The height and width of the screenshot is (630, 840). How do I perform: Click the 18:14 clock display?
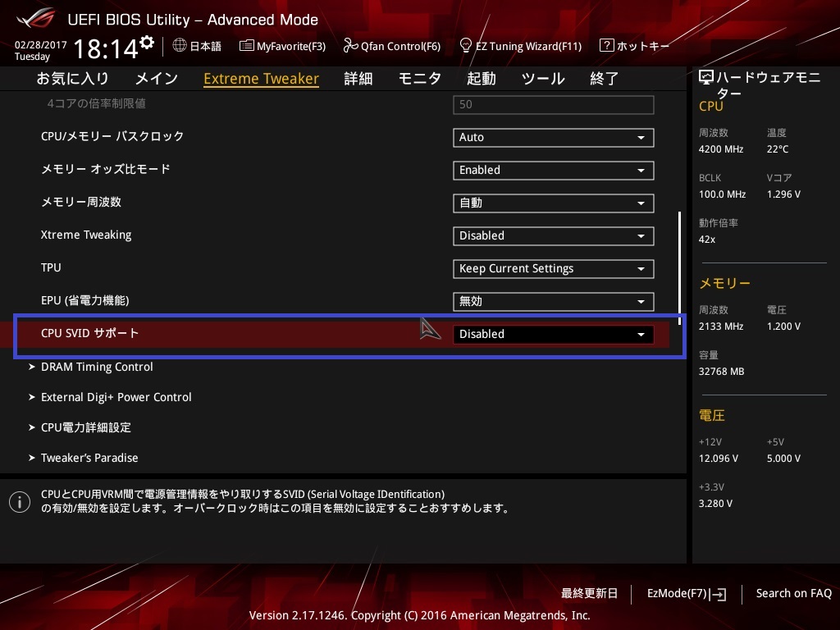[x=106, y=48]
